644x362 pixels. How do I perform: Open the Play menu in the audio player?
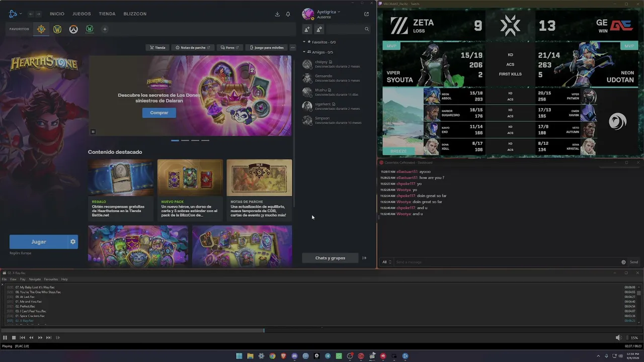[23, 280]
